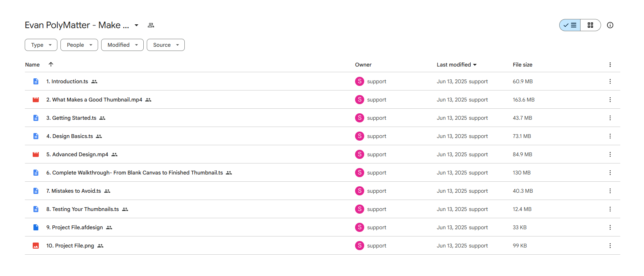Click the support owner avatar in Introduction row
644x276 pixels.
click(360, 81)
